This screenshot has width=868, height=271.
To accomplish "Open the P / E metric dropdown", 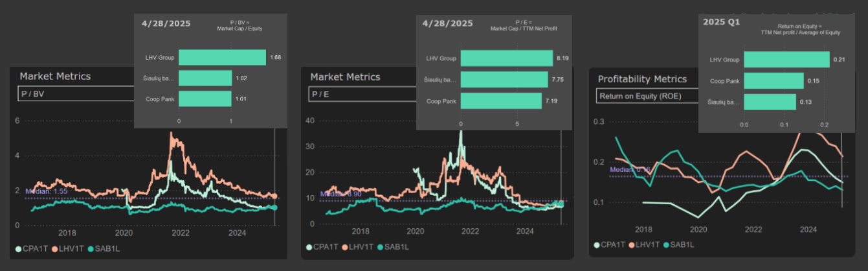I will (x=362, y=94).
